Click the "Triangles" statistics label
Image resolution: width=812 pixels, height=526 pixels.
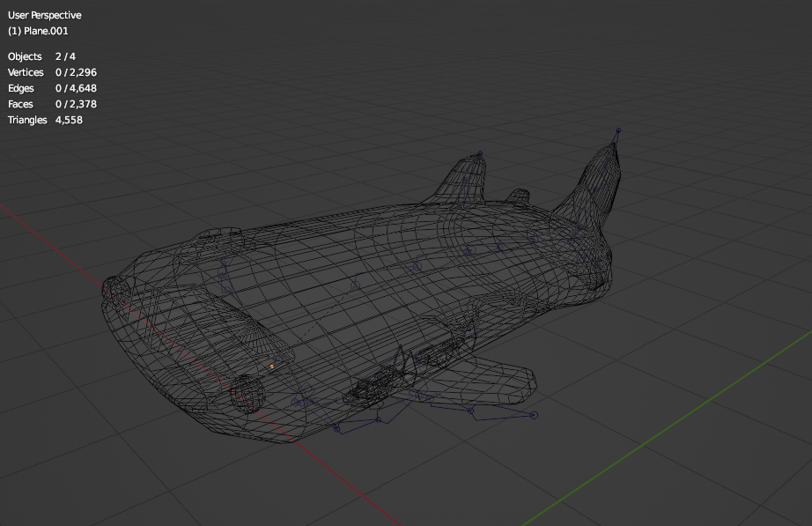27,120
